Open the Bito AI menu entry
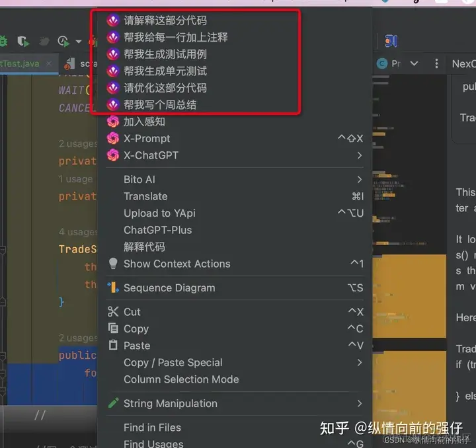This screenshot has width=476, height=448. click(234, 180)
